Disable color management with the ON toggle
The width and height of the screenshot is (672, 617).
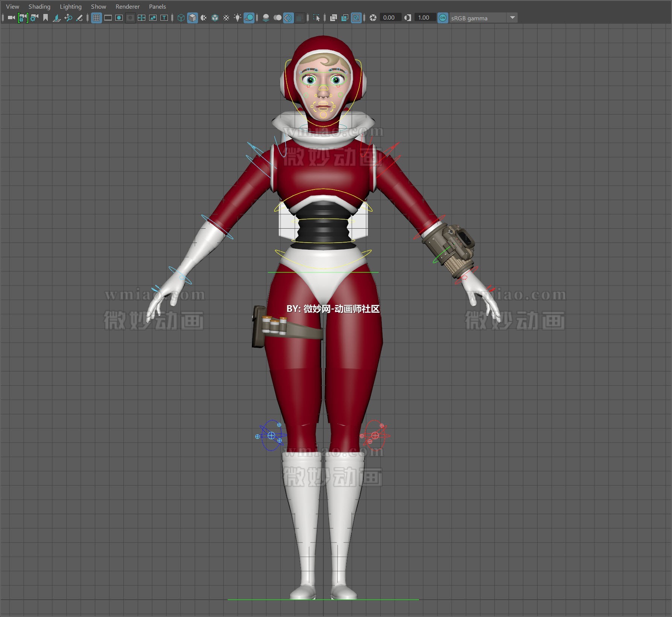[443, 18]
